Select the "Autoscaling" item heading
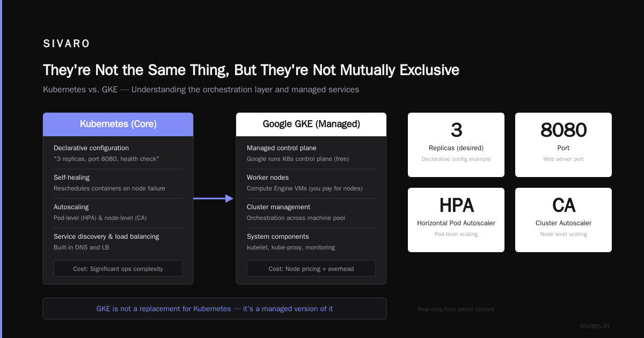 coord(71,207)
